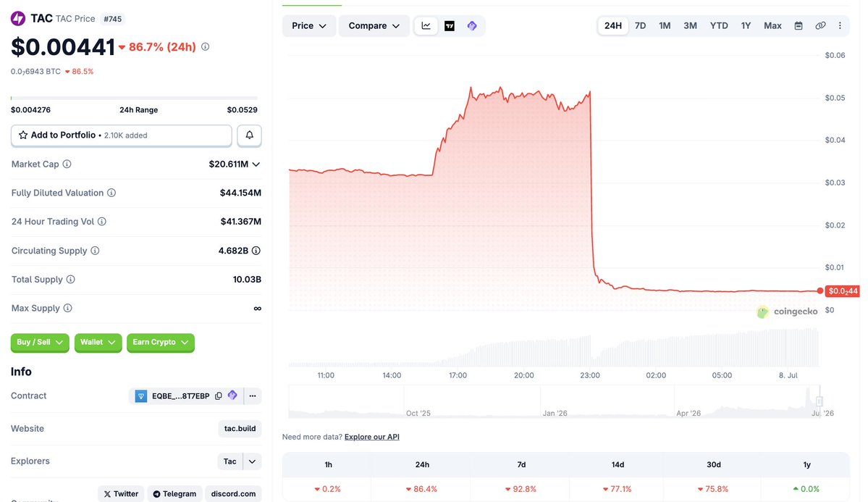Open the Explore our API link

[x=371, y=437]
